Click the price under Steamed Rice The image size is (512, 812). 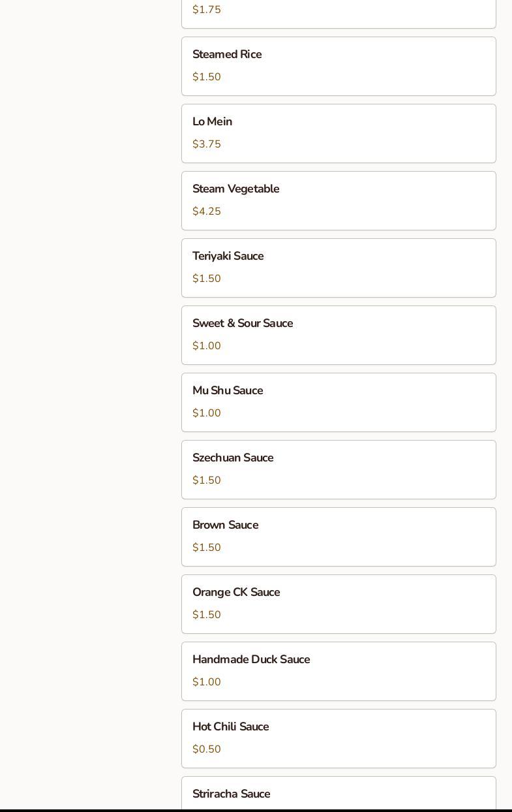207,77
